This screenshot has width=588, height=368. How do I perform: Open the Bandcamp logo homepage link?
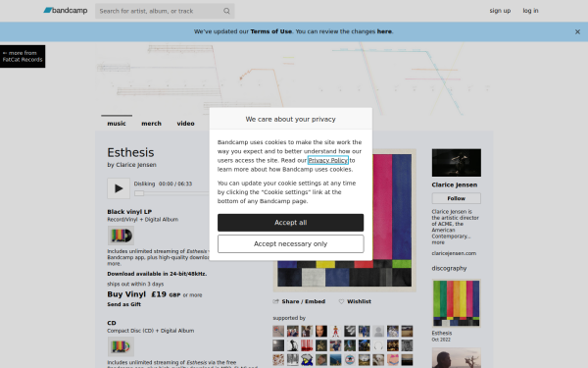coord(66,11)
